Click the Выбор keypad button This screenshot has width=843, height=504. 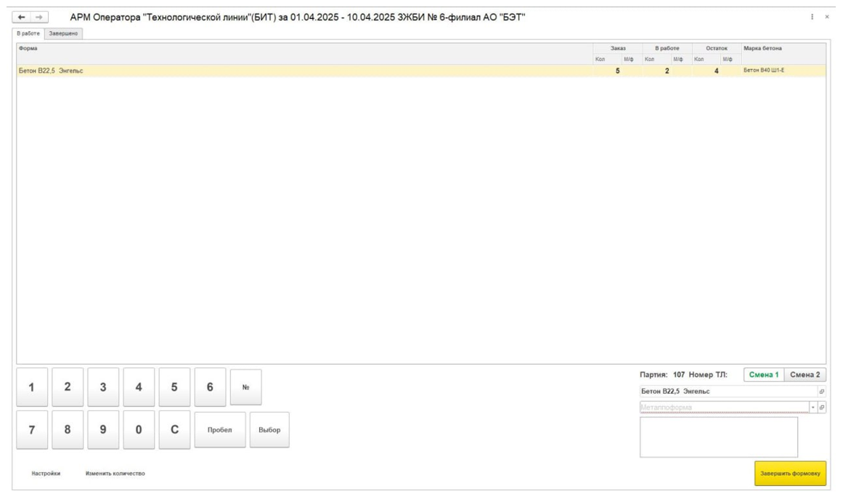click(x=269, y=430)
